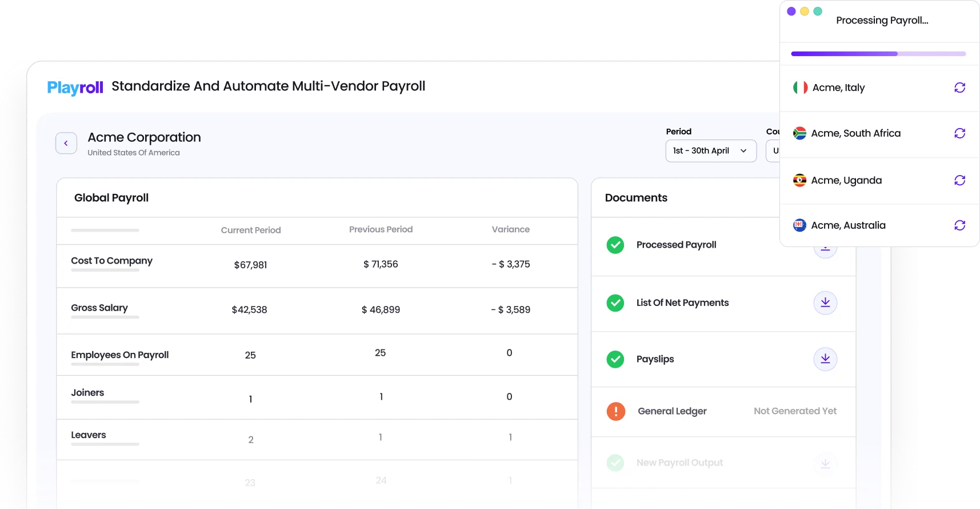The width and height of the screenshot is (980, 509).
Task: Click the Joiners row label
Action: coord(87,392)
